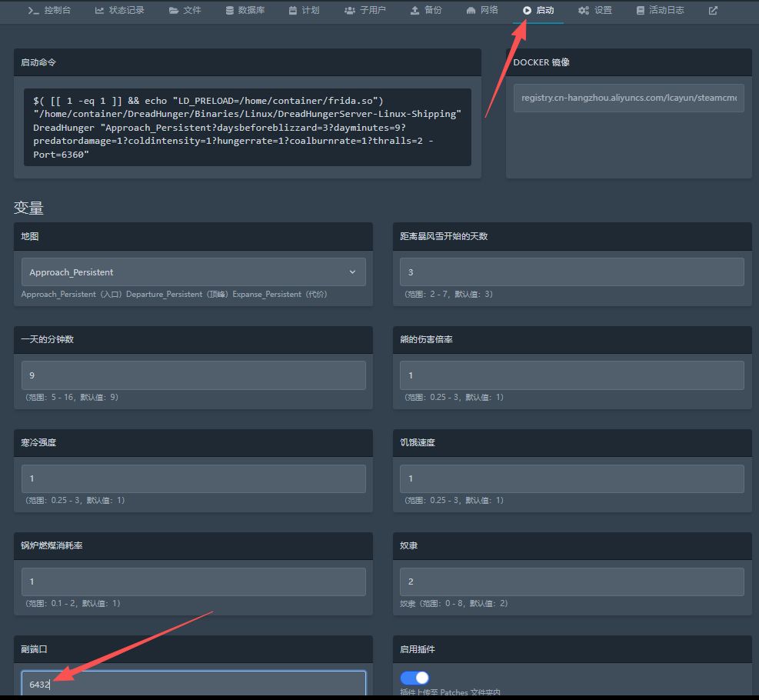Image resolution: width=759 pixels, height=700 pixels.
Task: Toggle the 启用插件 switch
Action: (414, 678)
